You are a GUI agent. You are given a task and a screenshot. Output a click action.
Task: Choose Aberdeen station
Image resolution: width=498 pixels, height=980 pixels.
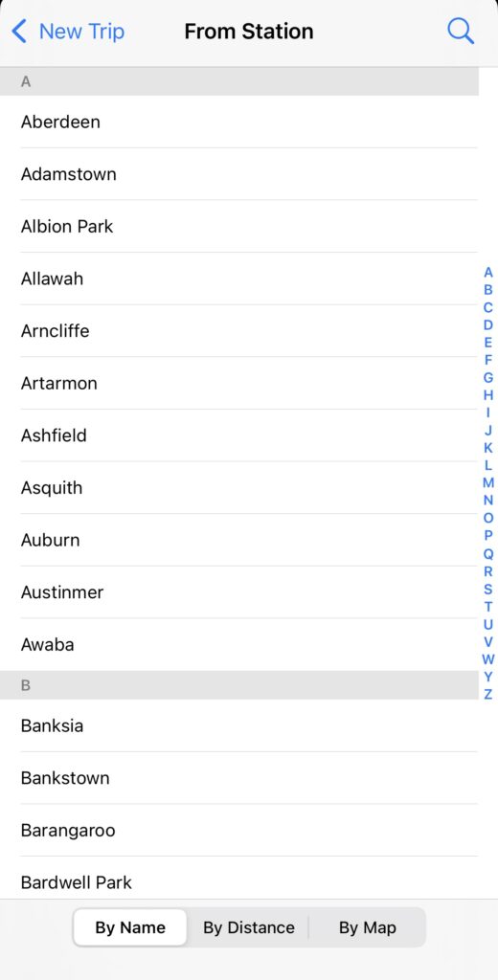click(239, 122)
